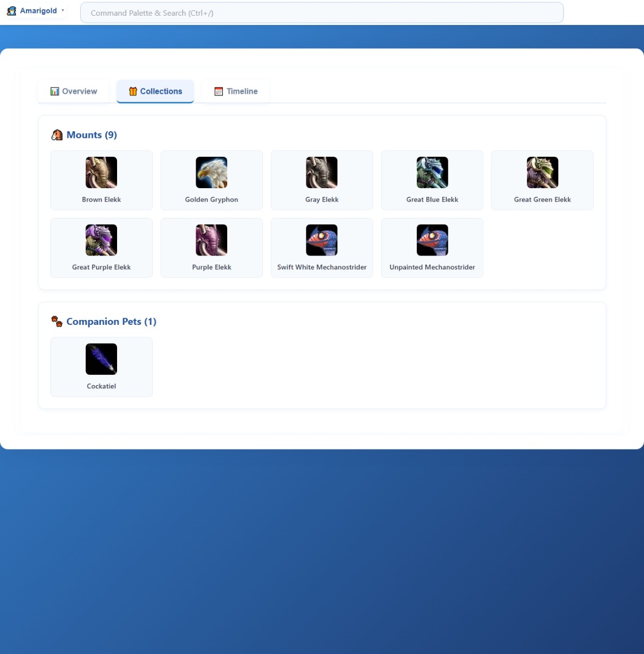Expand the Amarigold character dropdown arrow
Screen dimensions: 644x654
pyautogui.click(x=63, y=10)
